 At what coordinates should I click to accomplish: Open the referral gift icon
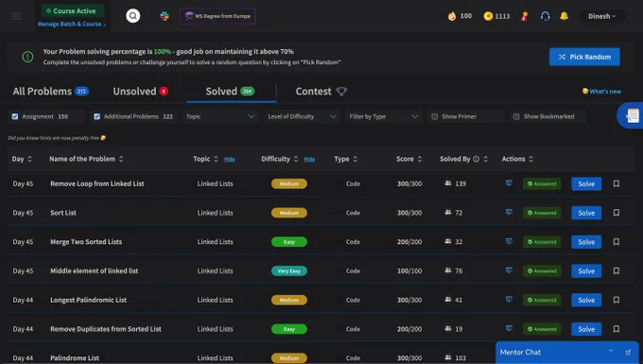click(x=525, y=16)
